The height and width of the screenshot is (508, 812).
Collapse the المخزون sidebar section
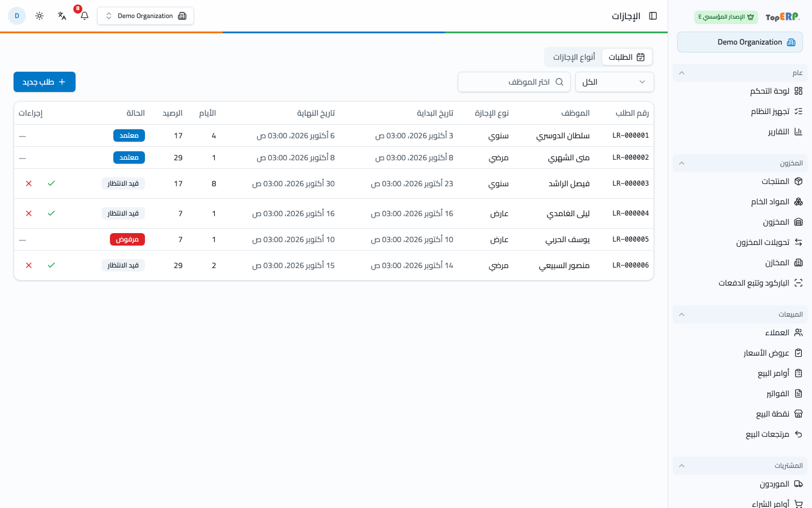740,163
